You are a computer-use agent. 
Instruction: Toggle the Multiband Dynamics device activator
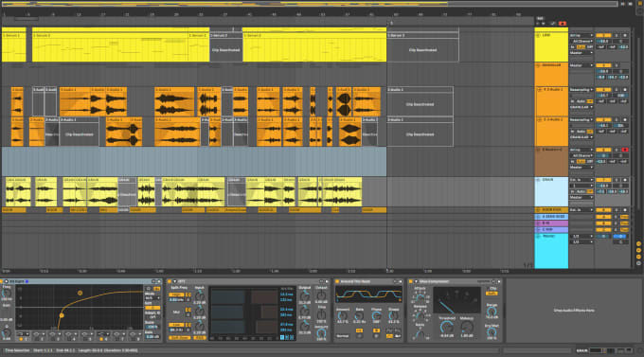170,281
